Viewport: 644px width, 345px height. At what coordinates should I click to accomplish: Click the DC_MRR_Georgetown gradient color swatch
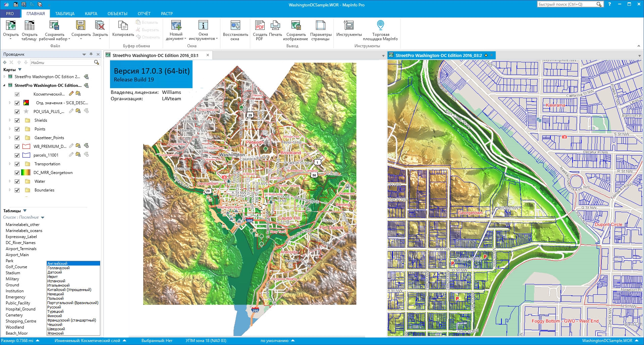pyautogui.click(x=26, y=173)
